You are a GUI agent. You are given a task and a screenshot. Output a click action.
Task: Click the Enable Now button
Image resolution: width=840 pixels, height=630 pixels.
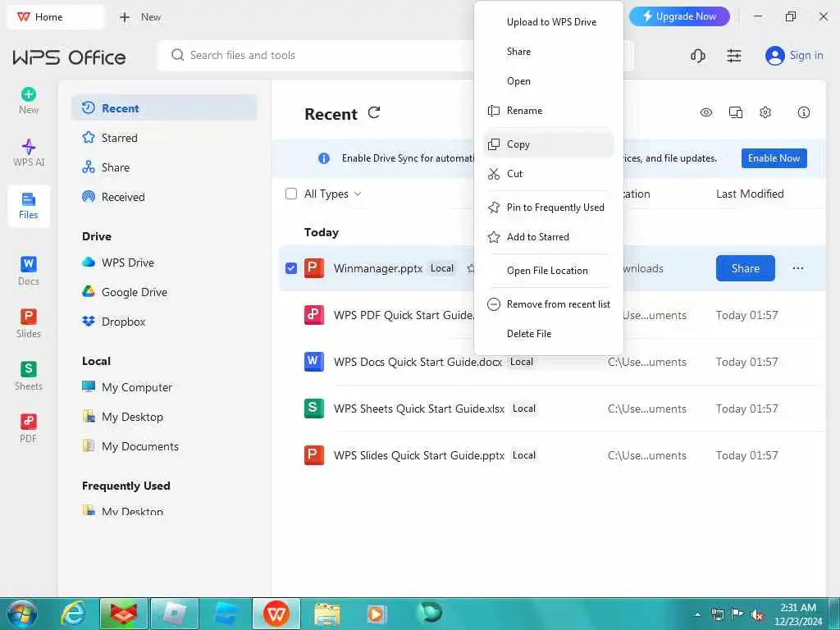pyautogui.click(x=774, y=158)
